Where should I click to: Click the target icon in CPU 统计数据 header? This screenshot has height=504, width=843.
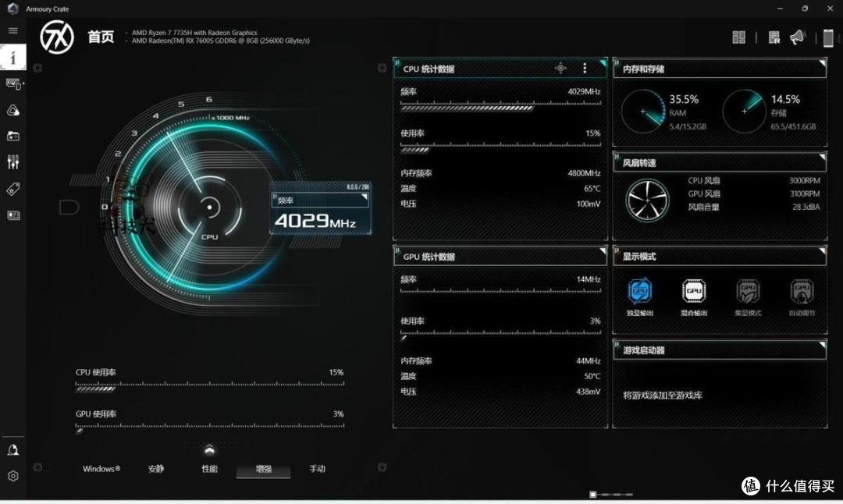(560, 68)
